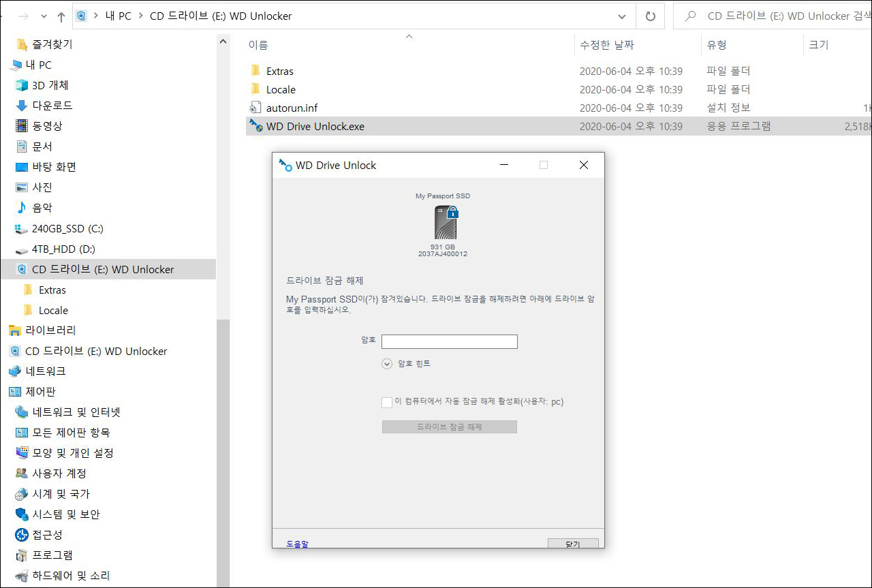
Task: Open recent locations dropdown arrow
Action: click(x=44, y=16)
